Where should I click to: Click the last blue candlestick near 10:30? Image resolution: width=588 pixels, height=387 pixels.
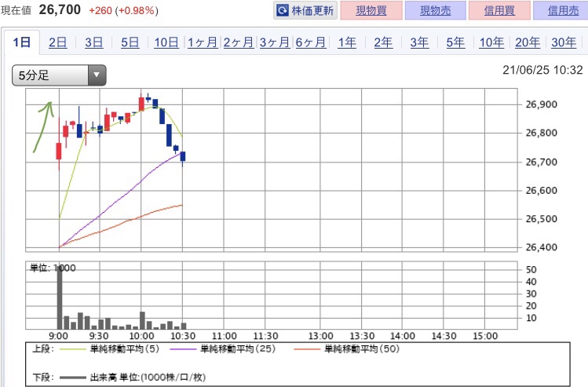(x=183, y=156)
